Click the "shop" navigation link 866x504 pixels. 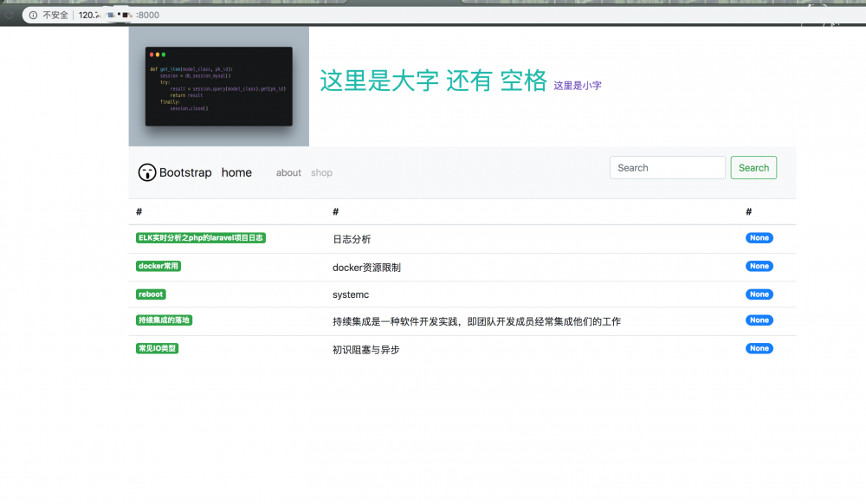click(x=321, y=172)
